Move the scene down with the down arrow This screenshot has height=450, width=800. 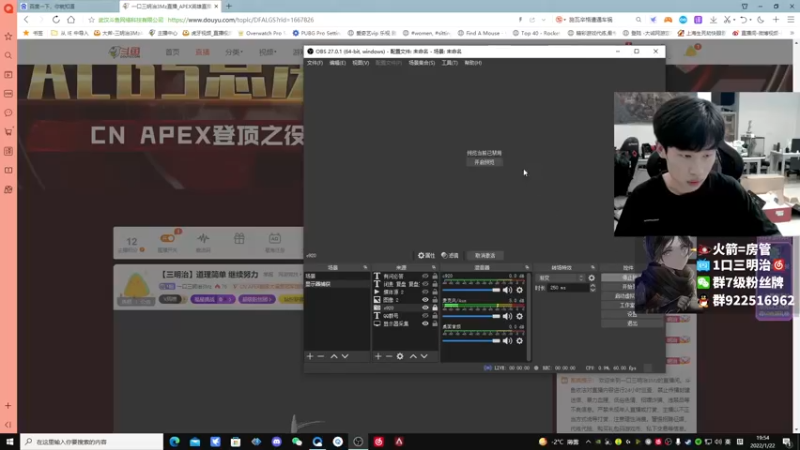[x=345, y=356]
